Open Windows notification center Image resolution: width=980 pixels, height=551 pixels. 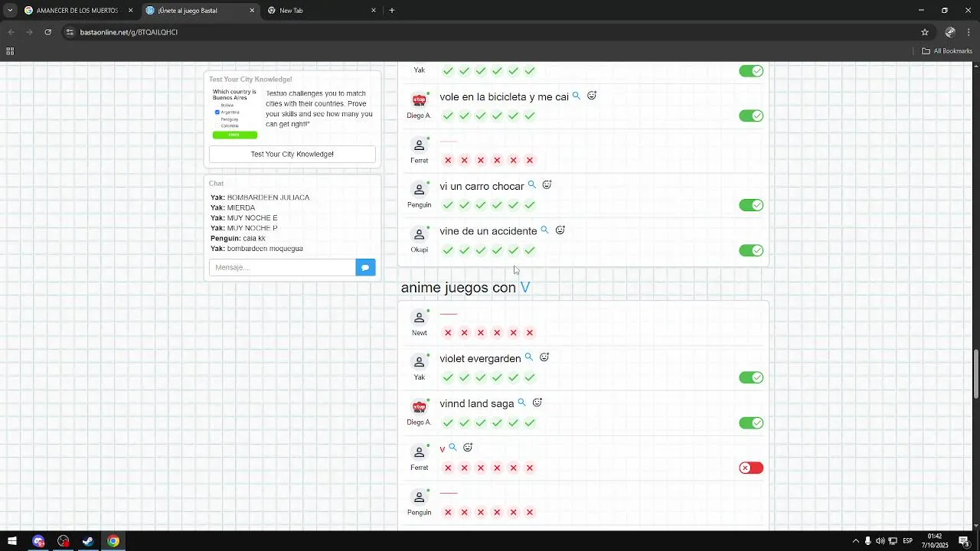pyautogui.click(x=964, y=541)
